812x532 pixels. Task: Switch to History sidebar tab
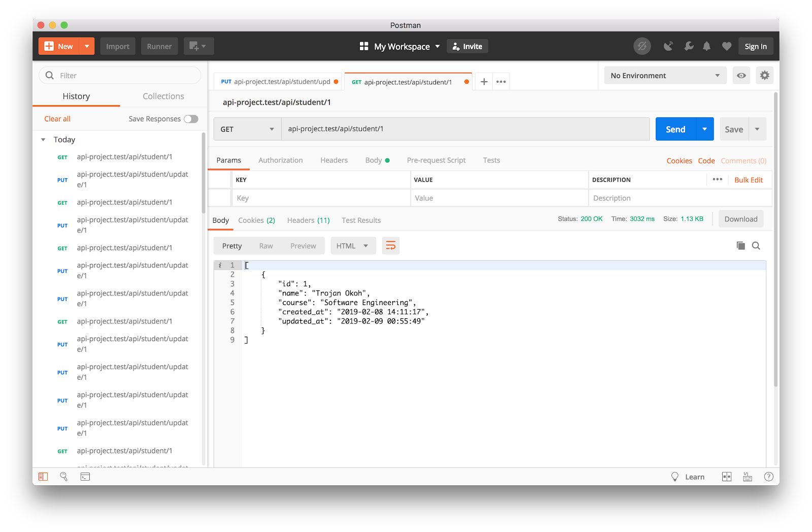76,96
